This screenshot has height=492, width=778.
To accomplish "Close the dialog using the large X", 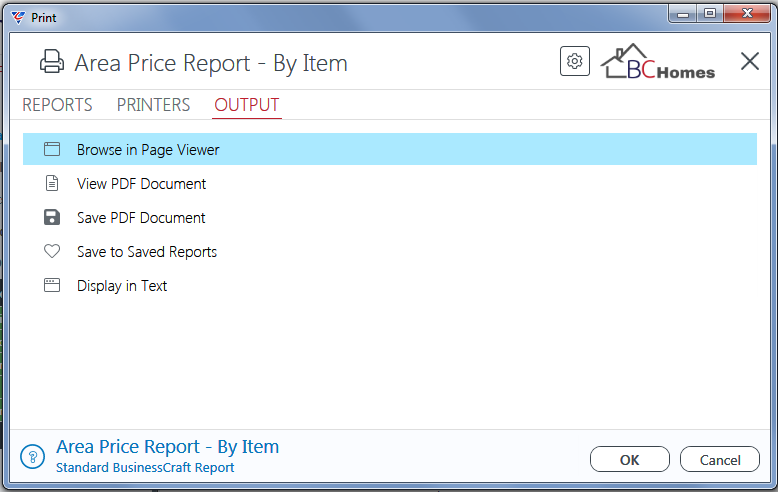I will (750, 62).
